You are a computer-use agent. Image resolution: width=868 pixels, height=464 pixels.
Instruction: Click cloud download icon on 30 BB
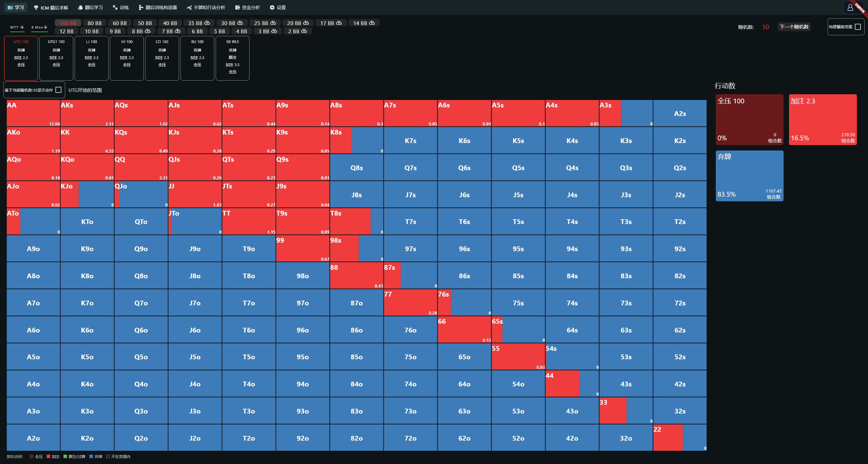coord(240,23)
